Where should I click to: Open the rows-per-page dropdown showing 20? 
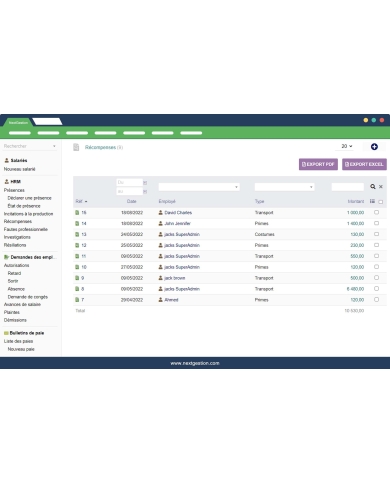347,146
